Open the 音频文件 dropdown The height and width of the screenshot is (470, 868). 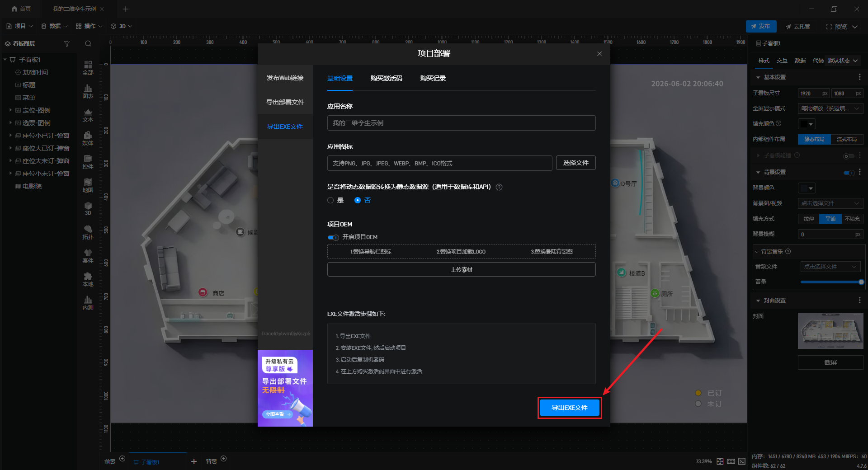[x=830, y=267]
